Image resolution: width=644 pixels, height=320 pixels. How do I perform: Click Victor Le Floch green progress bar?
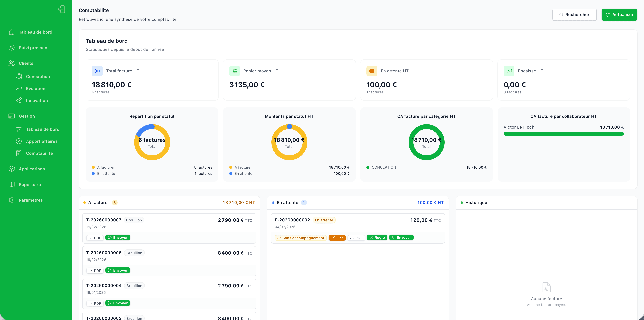click(x=563, y=134)
